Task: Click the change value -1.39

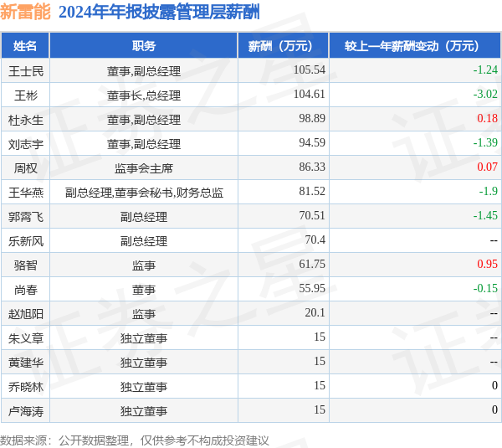Action: click(485, 143)
